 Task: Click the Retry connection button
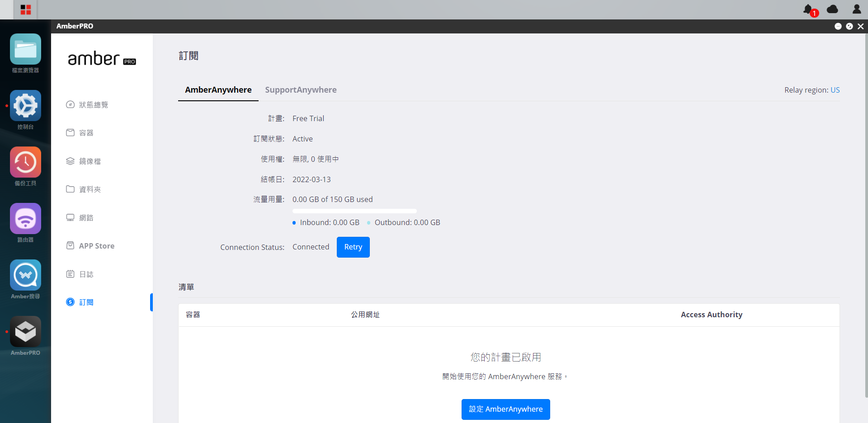pos(353,247)
